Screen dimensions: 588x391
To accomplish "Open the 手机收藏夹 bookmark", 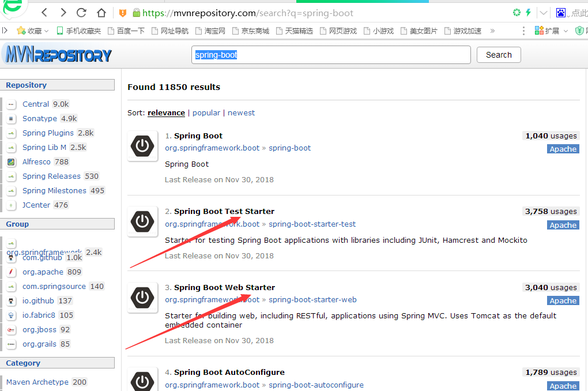I will point(79,31).
